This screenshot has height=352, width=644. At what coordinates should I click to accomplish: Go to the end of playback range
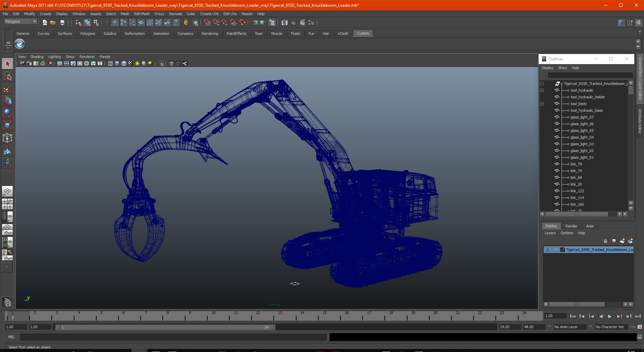point(638,316)
